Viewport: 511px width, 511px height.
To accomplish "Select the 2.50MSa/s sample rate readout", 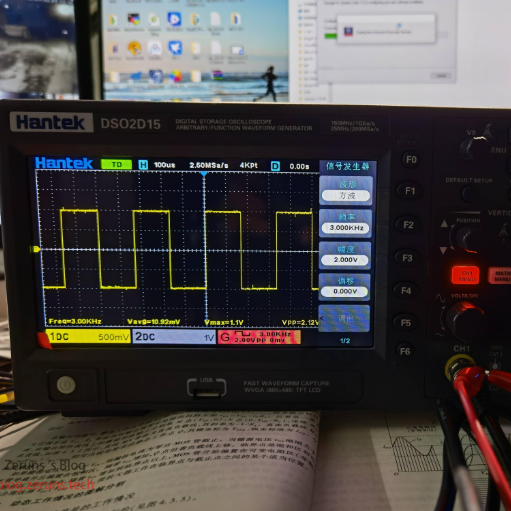I will click(209, 165).
